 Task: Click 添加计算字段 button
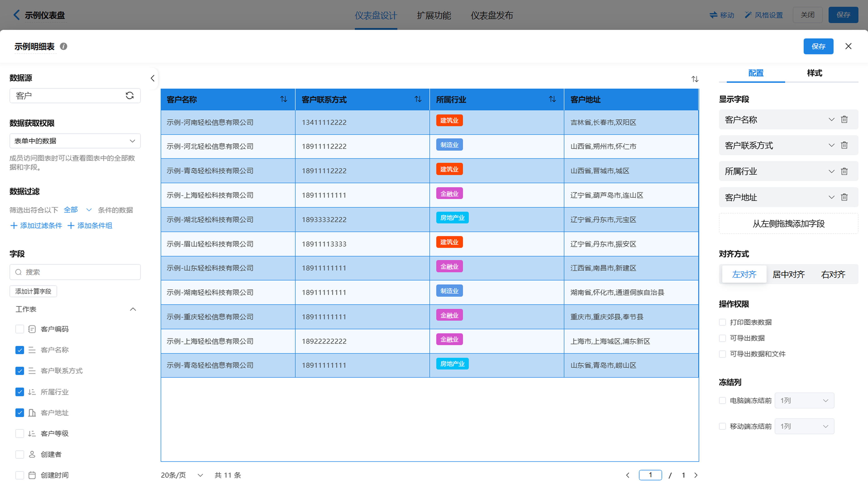[33, 291]
